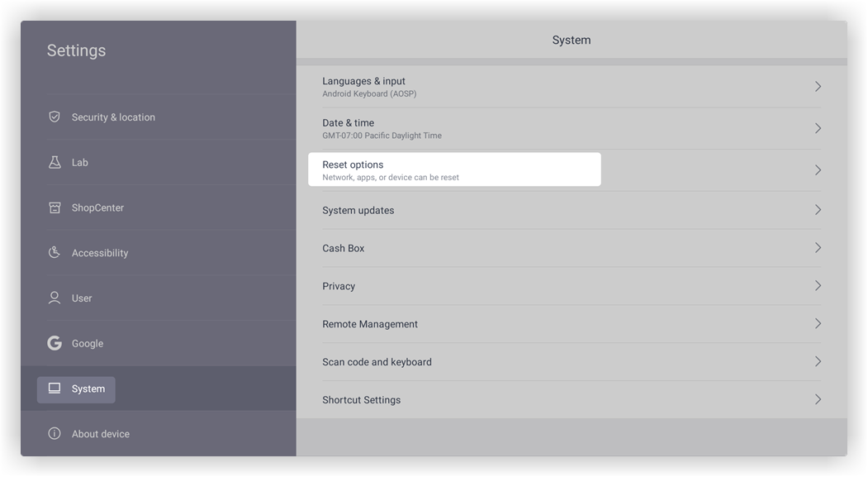
Task: Open the Cash Box settings
Action: (x=572, y=248)
